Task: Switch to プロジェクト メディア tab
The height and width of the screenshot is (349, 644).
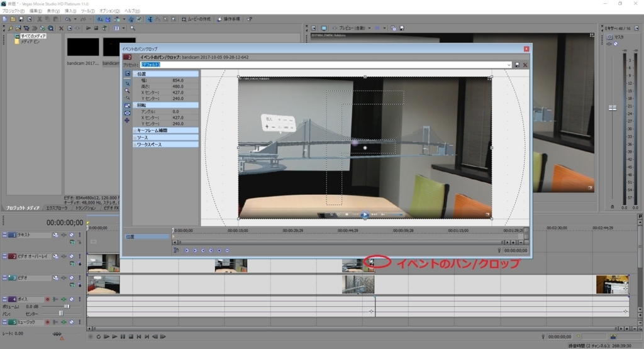Action: (23, 208)
